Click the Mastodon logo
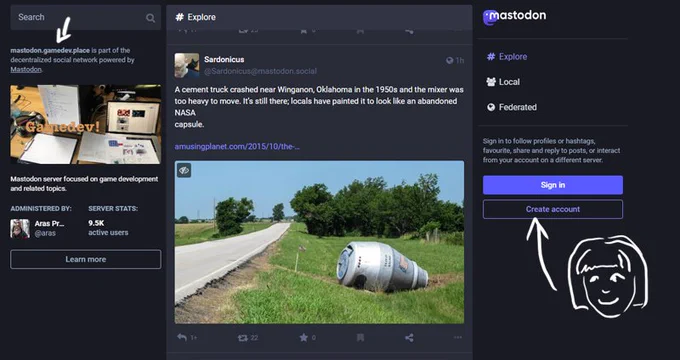 514,17
